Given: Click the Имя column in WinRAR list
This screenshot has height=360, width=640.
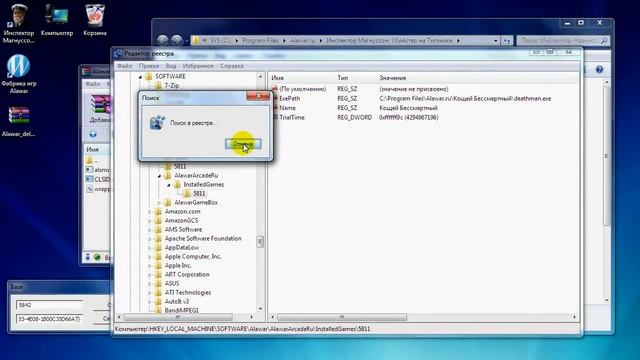Looking at the screenshot, I should pyautogui.click(x=93, y=149).
